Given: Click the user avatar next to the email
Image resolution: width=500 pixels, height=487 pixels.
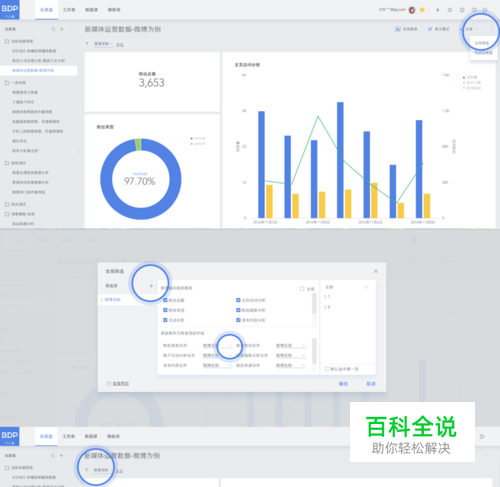Looking at the screenshot, I should (x=412, y=10).
